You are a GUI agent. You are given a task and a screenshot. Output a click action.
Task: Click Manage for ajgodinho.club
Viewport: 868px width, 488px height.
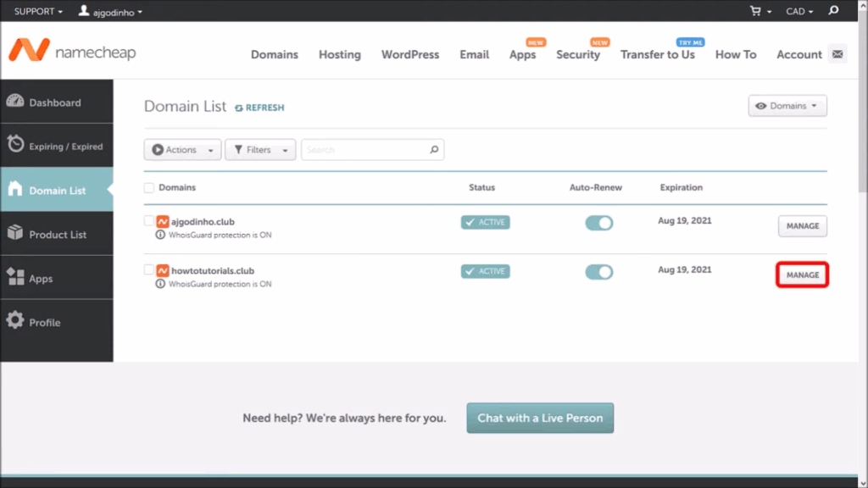pos(802,226)
